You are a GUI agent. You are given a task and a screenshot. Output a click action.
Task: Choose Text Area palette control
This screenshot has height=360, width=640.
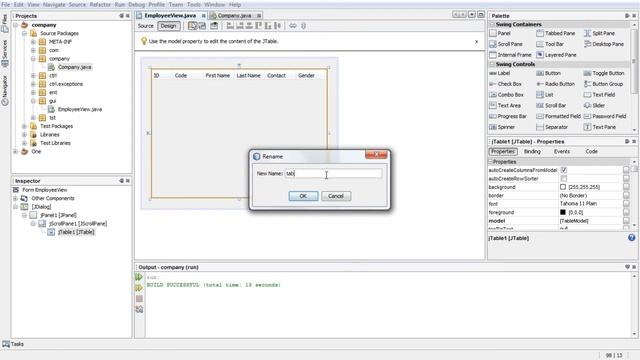(505, 106)
